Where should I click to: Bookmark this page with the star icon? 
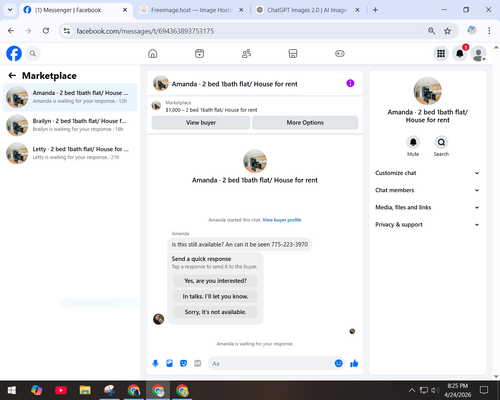[447, 31]
